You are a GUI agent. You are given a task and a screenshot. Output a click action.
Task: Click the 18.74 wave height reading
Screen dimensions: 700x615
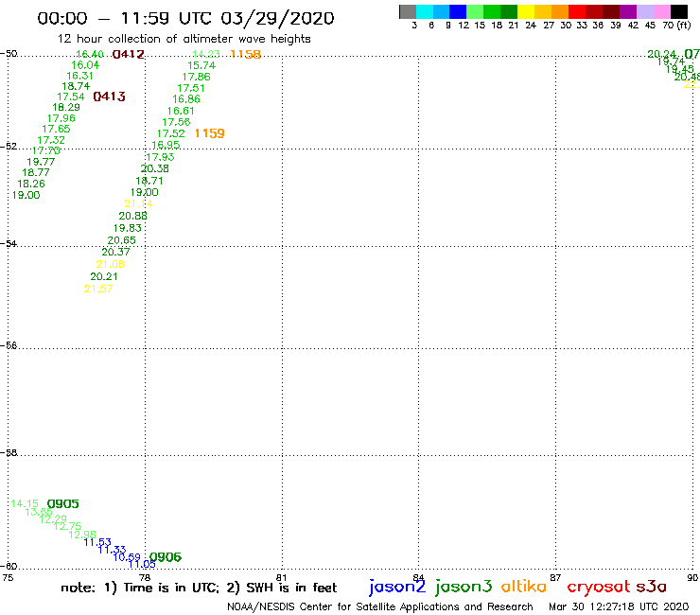pos(76,86)
